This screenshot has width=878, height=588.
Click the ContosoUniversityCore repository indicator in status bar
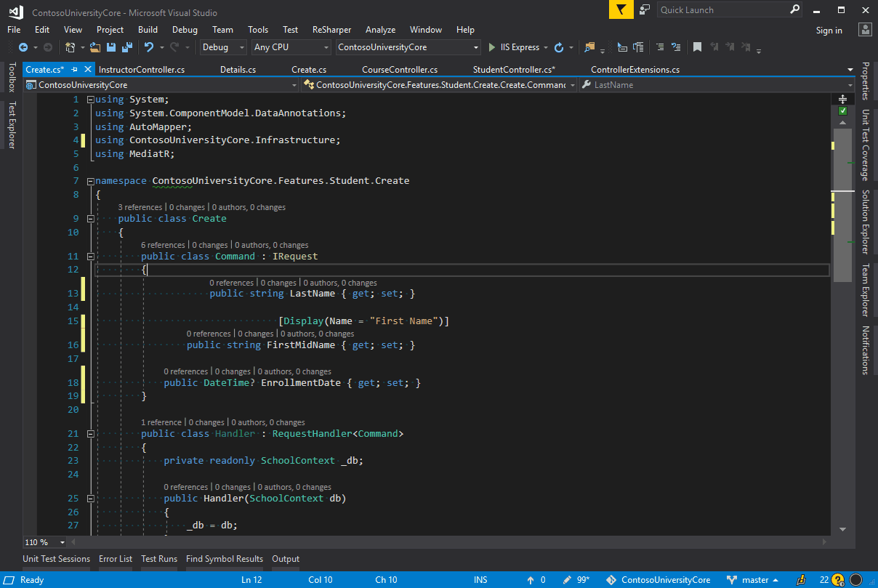click(x=658, y=580)
